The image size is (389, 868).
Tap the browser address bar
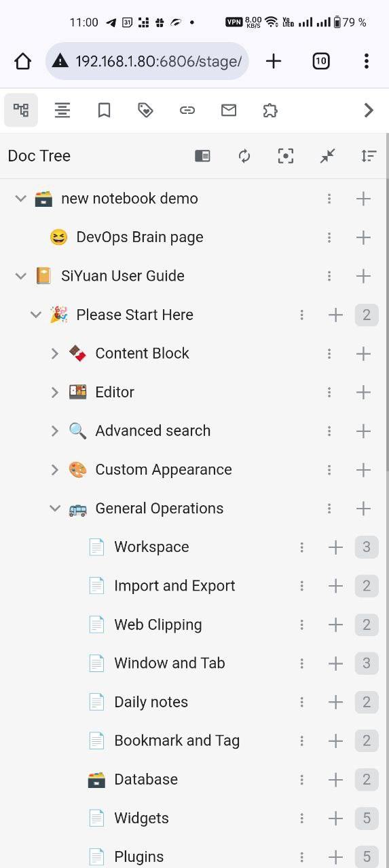coord(147,61)
